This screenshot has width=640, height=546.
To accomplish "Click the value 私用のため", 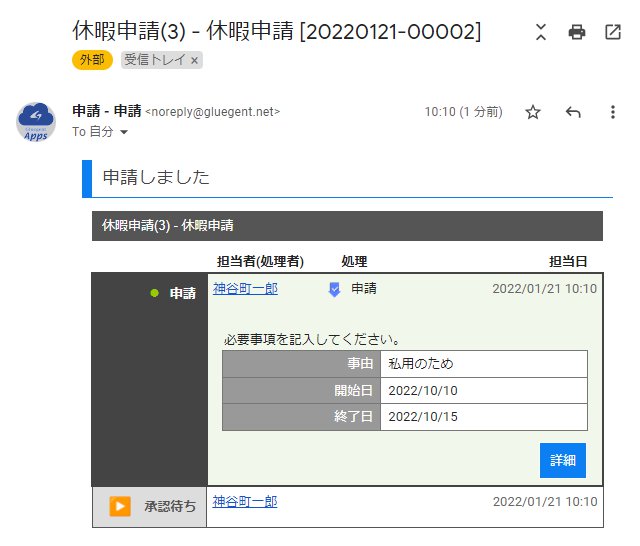I will pos(421,364).
